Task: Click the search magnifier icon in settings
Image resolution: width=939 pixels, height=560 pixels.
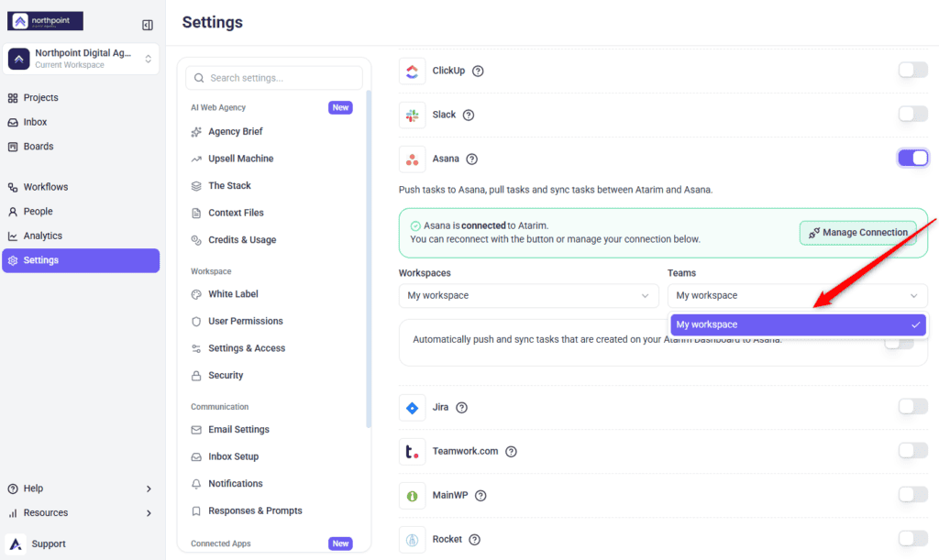Action: tap(199, 79)
